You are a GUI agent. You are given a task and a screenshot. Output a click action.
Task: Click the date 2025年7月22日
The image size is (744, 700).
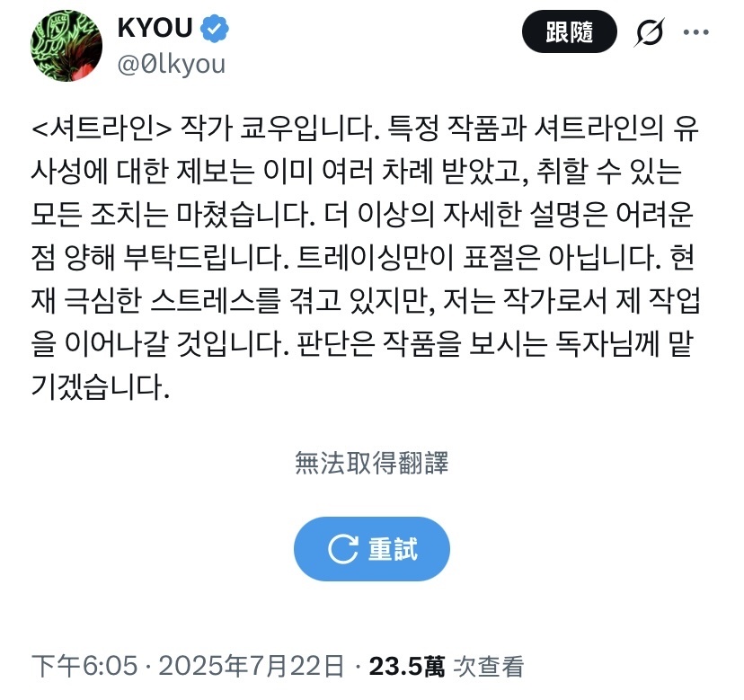click(x=251, y=666)
